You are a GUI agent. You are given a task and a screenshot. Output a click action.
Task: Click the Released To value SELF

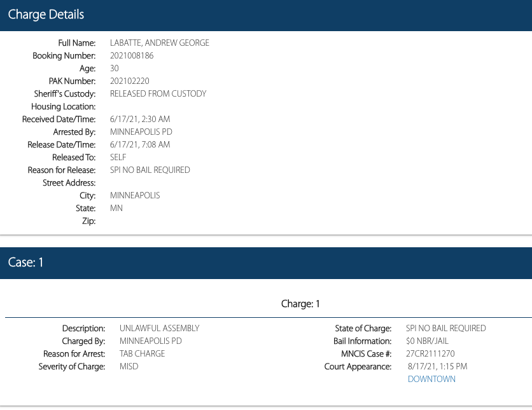point(118,157)
